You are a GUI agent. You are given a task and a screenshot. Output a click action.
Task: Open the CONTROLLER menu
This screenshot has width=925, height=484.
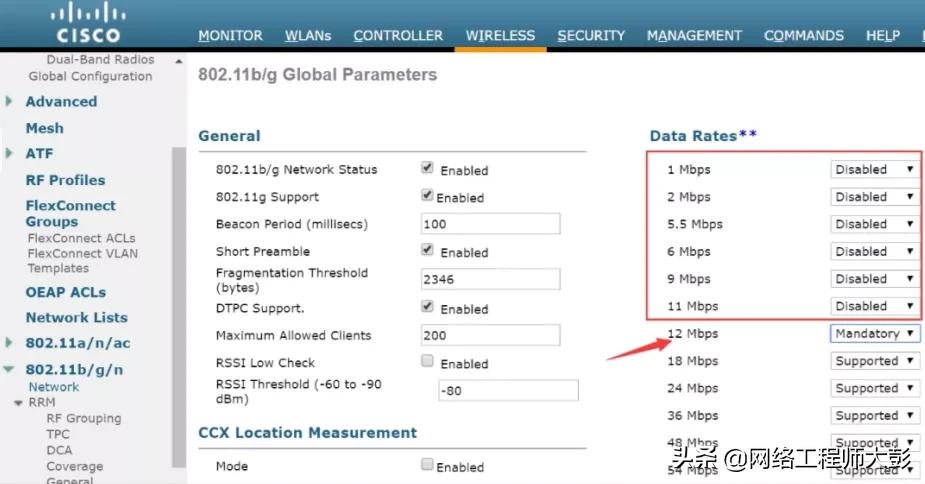coord(398,35)
